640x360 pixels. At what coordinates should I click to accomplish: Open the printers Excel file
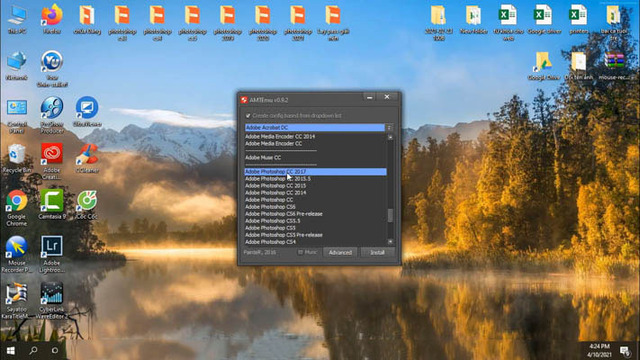(578, 19)
